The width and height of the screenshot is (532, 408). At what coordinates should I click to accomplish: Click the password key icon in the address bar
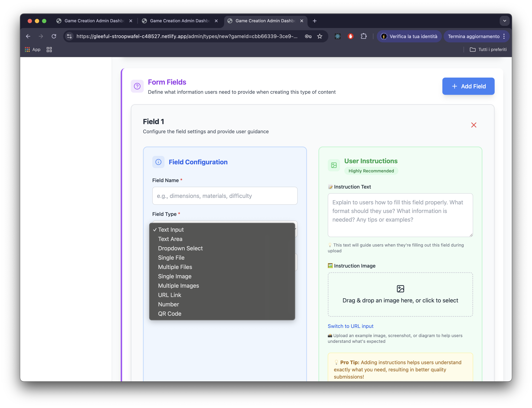point(308,36)
